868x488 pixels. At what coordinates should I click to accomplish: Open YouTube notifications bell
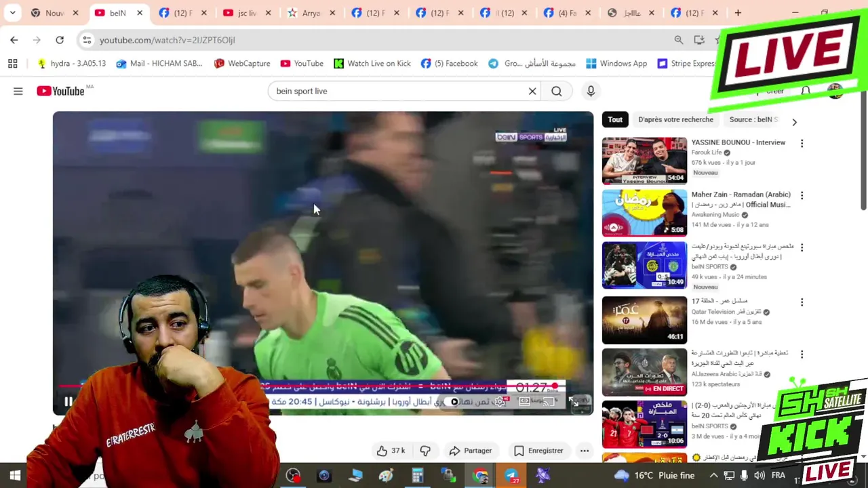tap(806, 91)
